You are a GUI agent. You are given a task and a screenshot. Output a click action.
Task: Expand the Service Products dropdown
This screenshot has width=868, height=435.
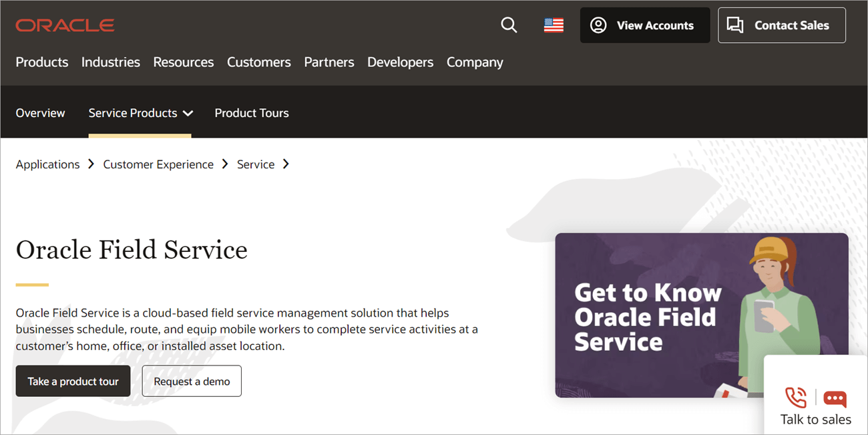click(x=140, y=113)
